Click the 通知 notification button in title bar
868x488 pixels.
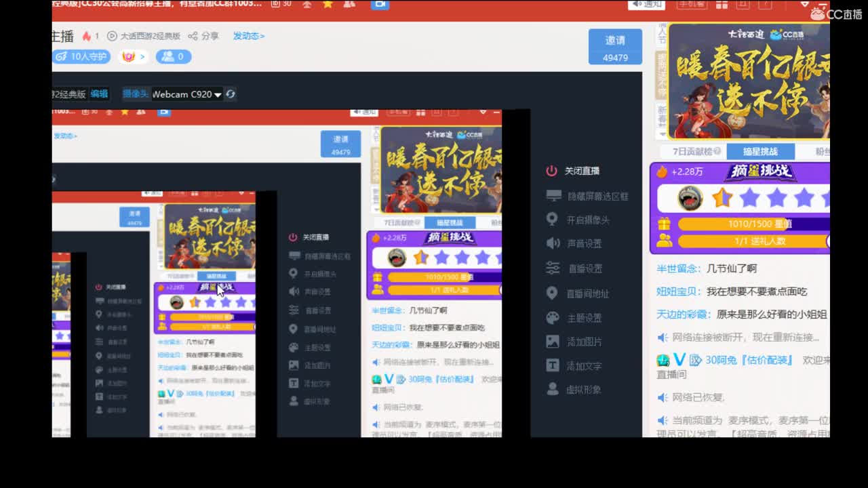pos(646,4)
